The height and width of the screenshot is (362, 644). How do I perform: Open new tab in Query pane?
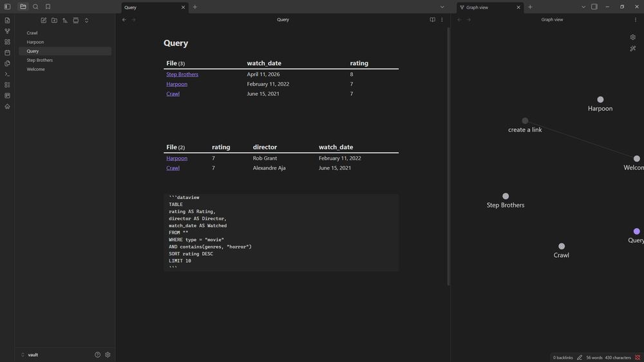[195, 7]
